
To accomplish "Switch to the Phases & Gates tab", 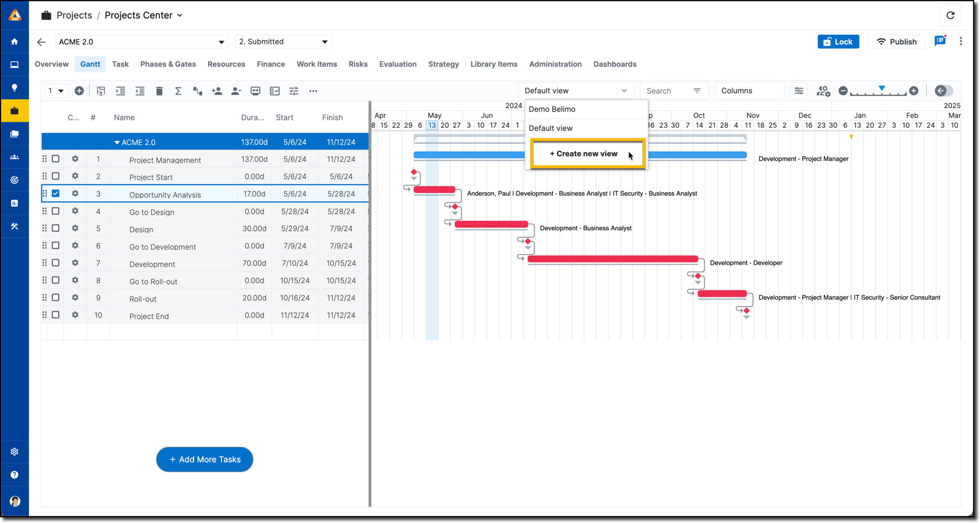I will point(168,64).
